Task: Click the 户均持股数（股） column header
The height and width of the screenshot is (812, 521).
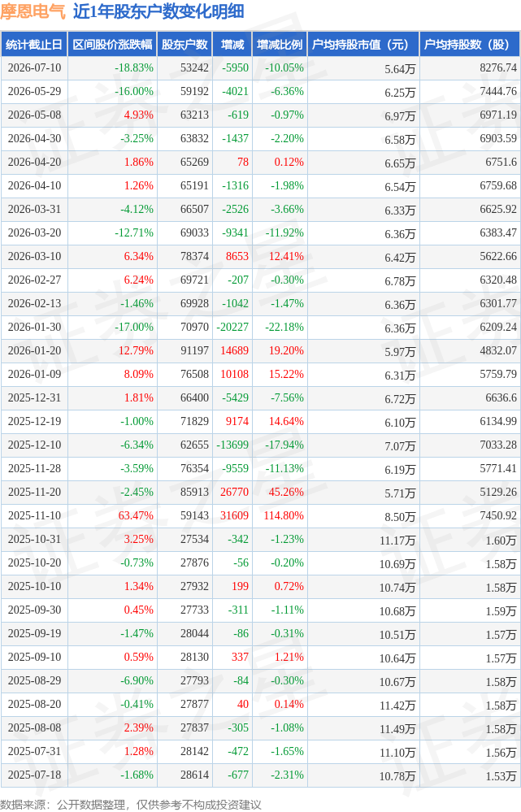Action: (x=470, y=45)
